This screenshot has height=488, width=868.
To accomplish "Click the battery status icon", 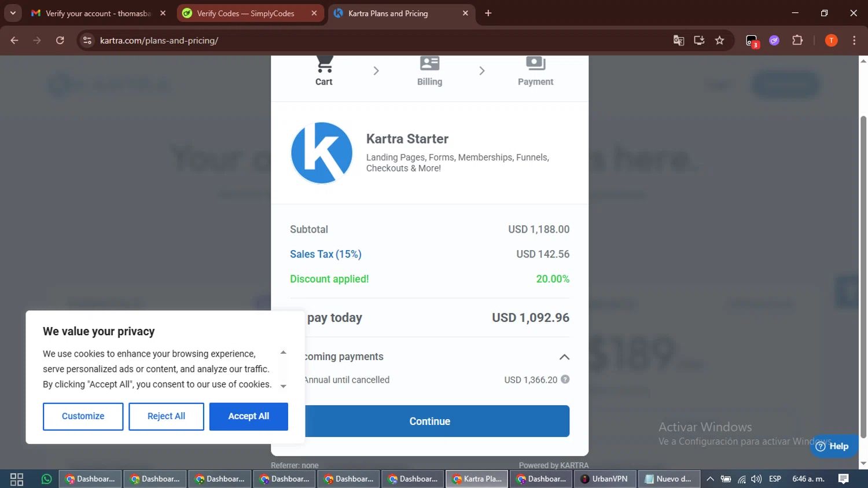I will [726, 479].
